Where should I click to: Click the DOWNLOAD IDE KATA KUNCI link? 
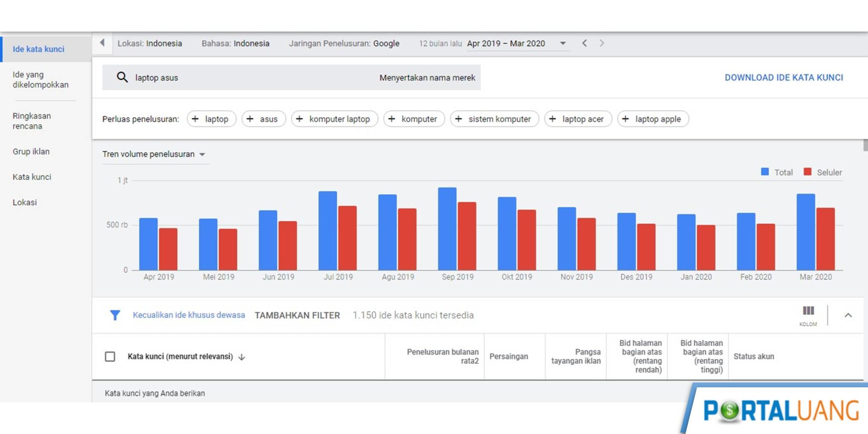point(784,78)
